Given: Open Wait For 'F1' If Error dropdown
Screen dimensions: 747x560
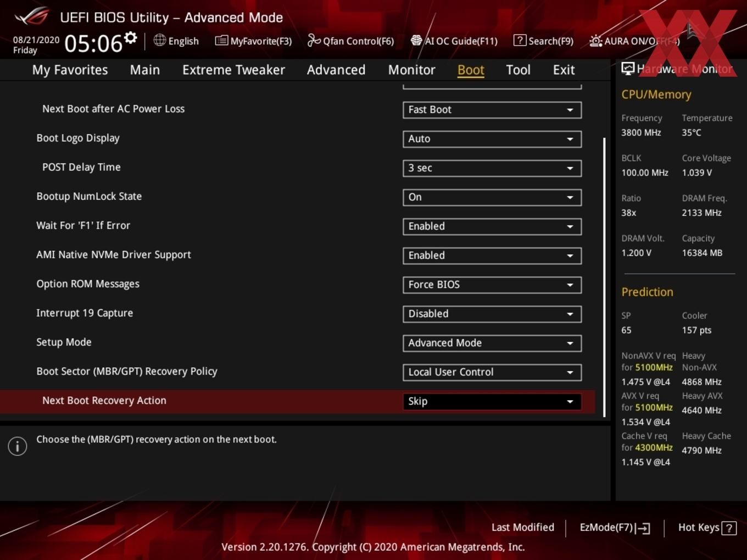Looking at the screenshot, I should [492, 226].
